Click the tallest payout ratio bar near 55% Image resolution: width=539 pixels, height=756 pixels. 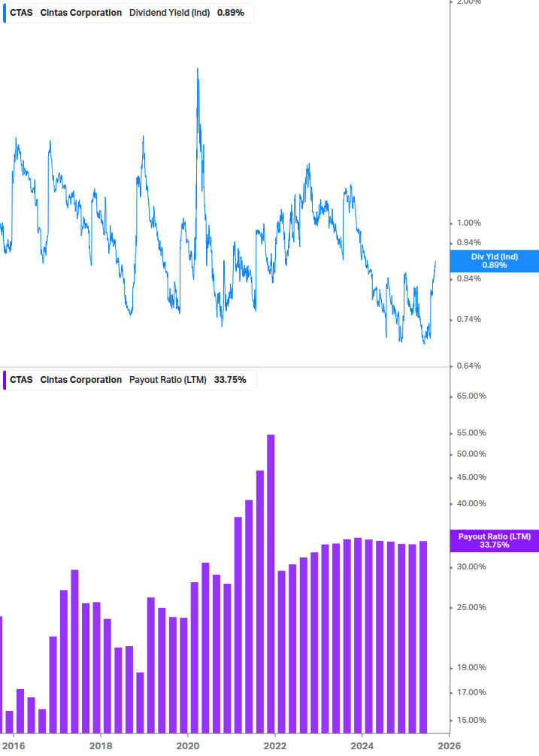(271, 584)
